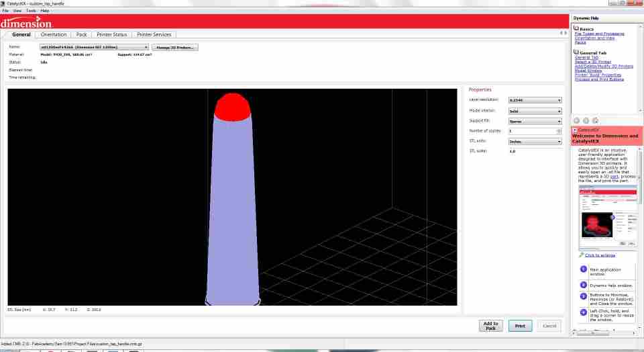Viewport: 644px width, 352px height.
Task: Expand the printer Name dropdown
Action: point(94,47)
